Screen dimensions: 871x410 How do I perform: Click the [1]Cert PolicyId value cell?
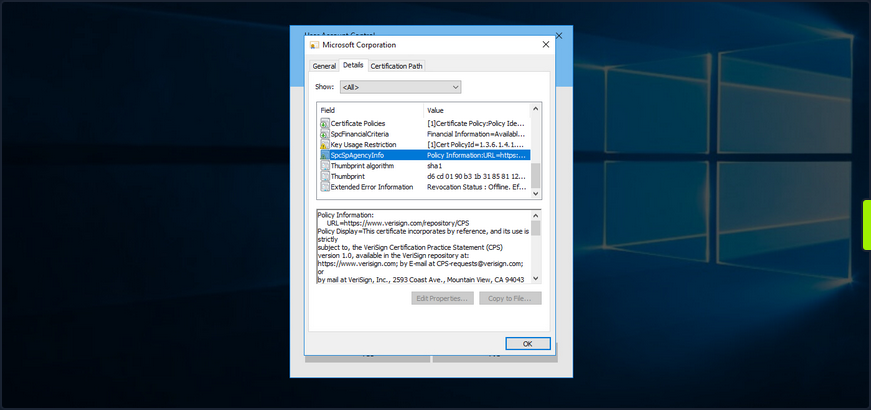pyautogui.click(x=475, y=144)
